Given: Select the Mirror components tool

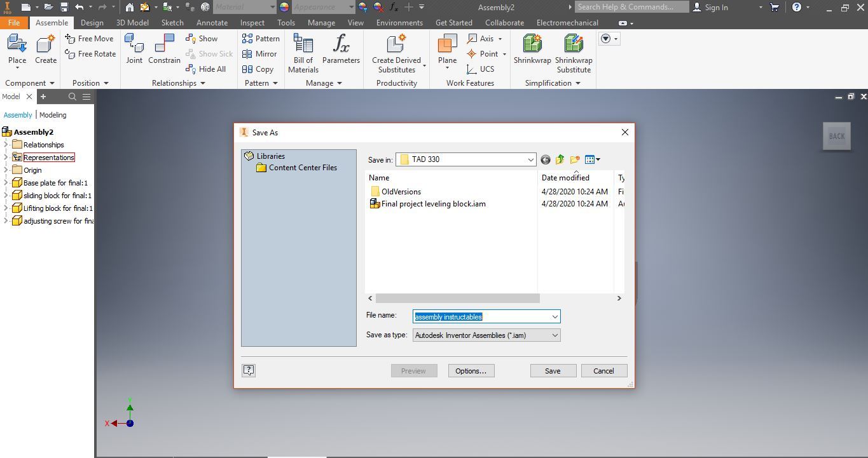Looking at the screenshot, I should point(259,54).
